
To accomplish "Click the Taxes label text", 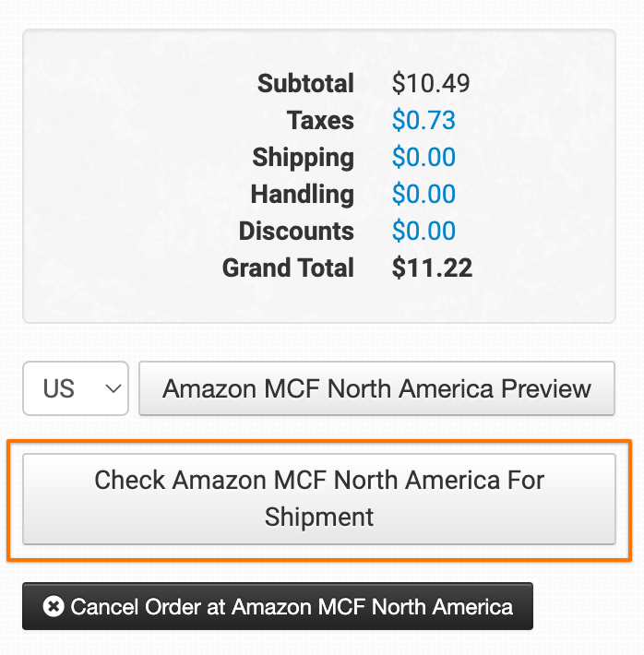I will 320,121.
